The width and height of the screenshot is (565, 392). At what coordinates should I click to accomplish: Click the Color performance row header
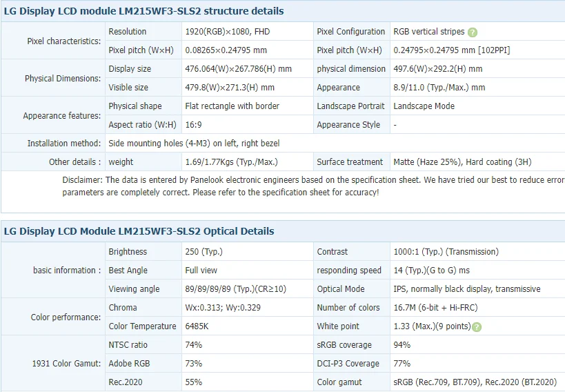tap(66, 317)
